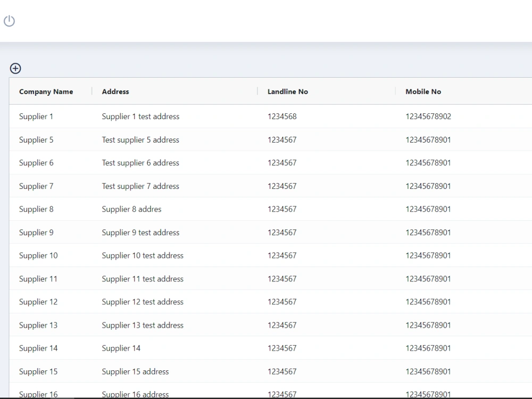Select the Supplier 7 company name cell

(x=36, y=186)
